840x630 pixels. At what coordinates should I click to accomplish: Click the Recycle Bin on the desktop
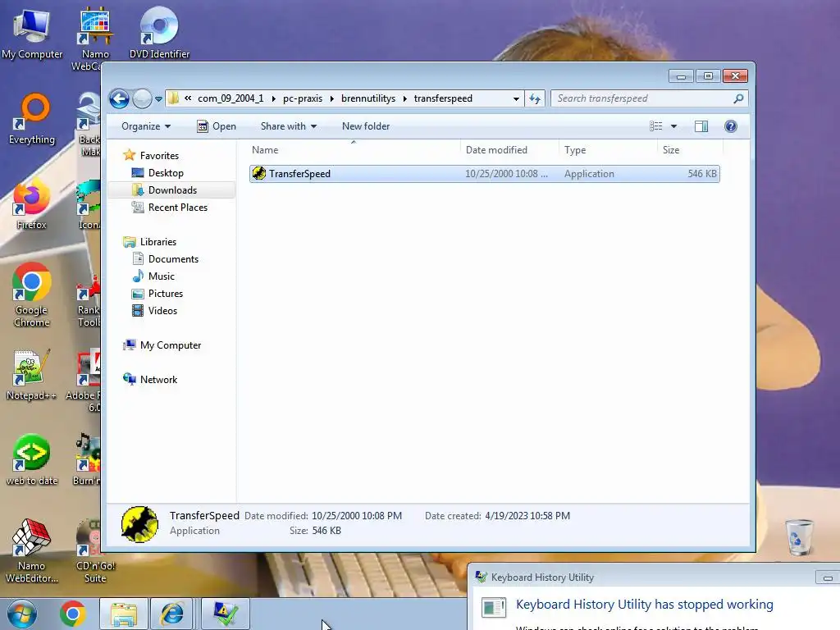(799, 537)
